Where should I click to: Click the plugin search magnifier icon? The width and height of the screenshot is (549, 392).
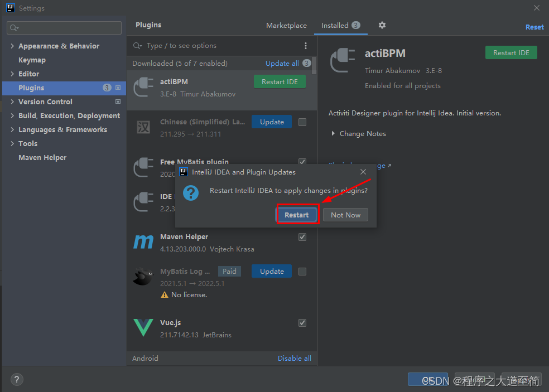[x=137, y=46]
